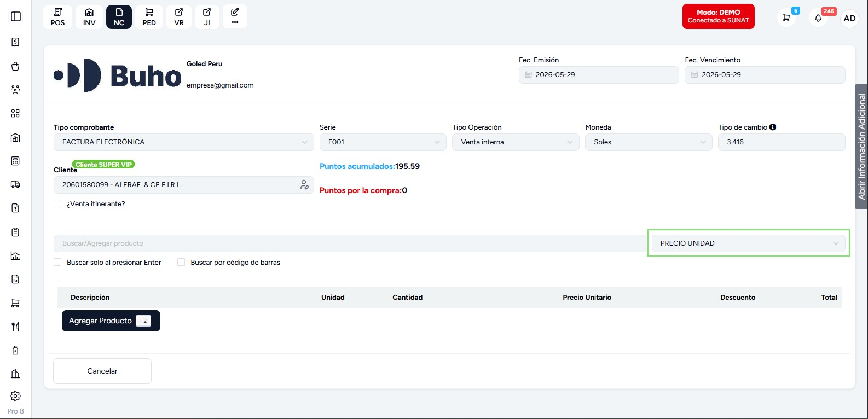Open the notifications bell icon
Image resolution: width=868 pixels, height=419 pixels.
pyautogui.click(x=818, y=18)
